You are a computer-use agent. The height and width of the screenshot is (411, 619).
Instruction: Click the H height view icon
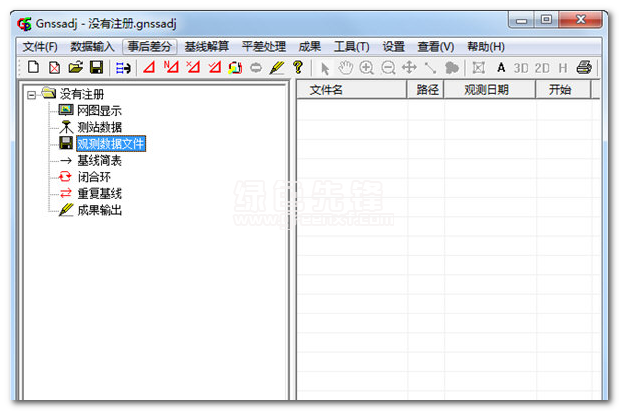pyautogui.click(x=563, y=68)
